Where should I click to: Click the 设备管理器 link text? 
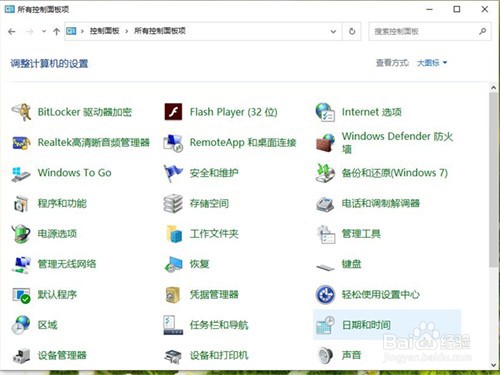click(x=62, y=355)
